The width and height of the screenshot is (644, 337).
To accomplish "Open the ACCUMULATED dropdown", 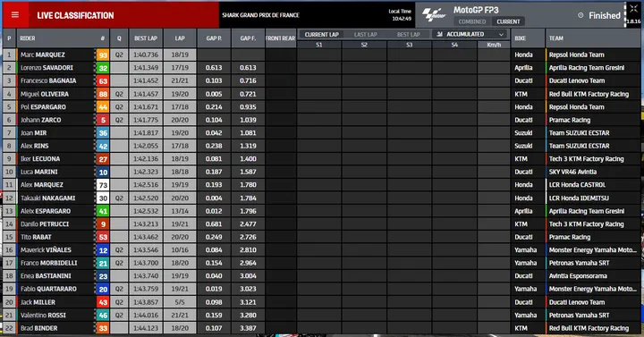I will (470, 34).
